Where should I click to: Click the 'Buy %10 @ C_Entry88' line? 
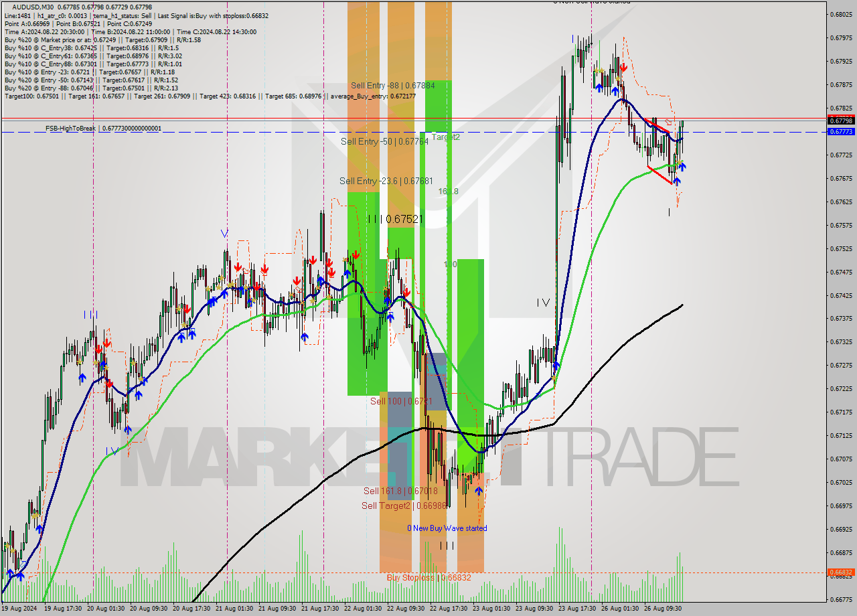point(92,64)
